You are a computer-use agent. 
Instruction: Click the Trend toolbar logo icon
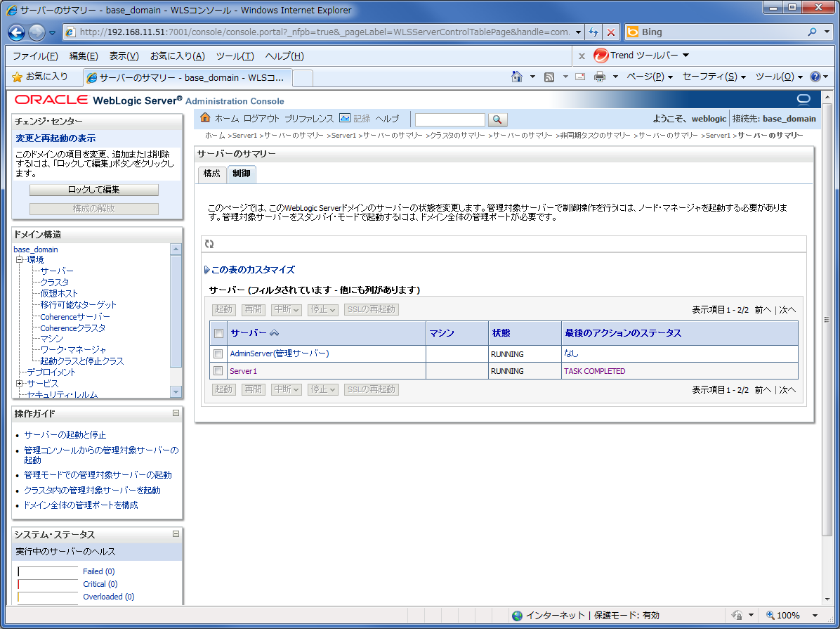pyautogui.click(x=601, y=56)
